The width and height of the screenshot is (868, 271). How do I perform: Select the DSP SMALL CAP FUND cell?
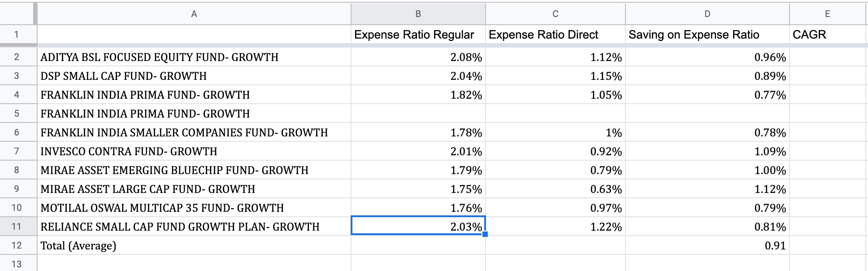(194, 76)
